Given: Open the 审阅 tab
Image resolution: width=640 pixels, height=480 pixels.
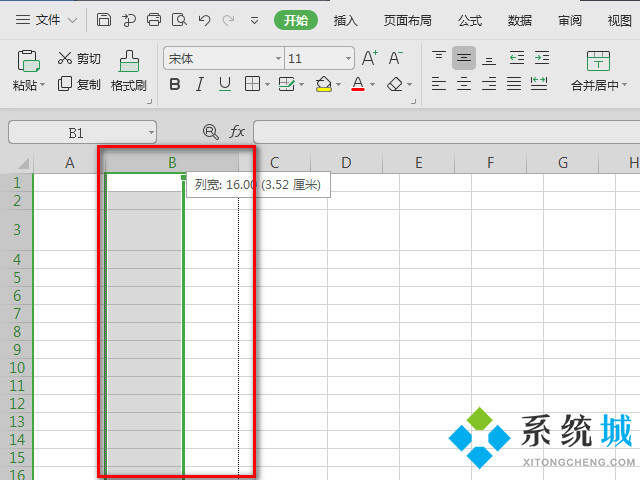Looking at the screenshot, I should click(x=570, y=20).
